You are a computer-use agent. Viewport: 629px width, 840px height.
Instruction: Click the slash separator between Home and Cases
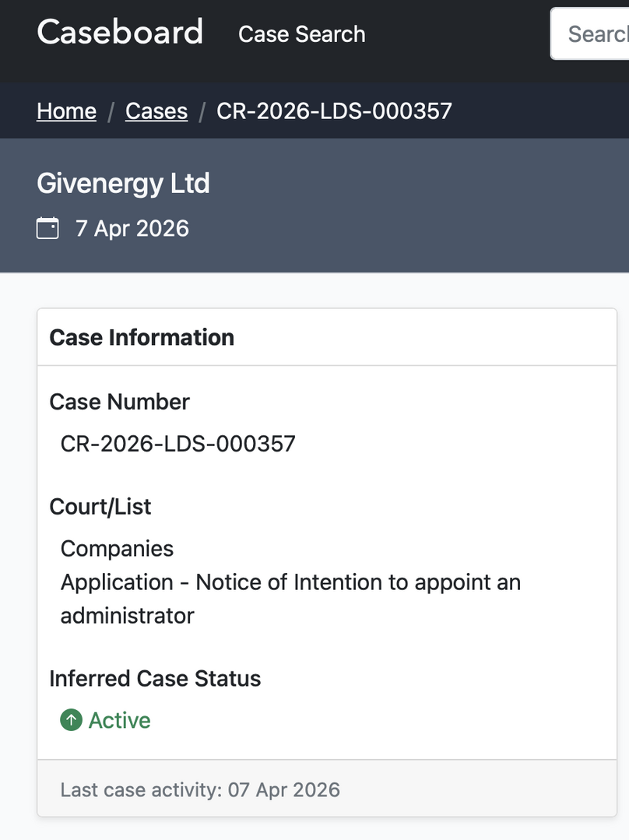pos(111,111)
